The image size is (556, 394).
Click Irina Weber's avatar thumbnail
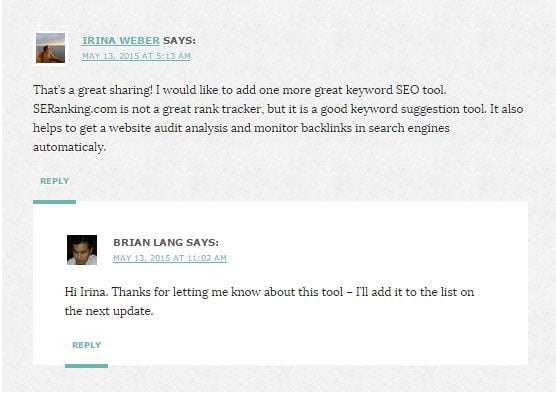coord(50,48)
